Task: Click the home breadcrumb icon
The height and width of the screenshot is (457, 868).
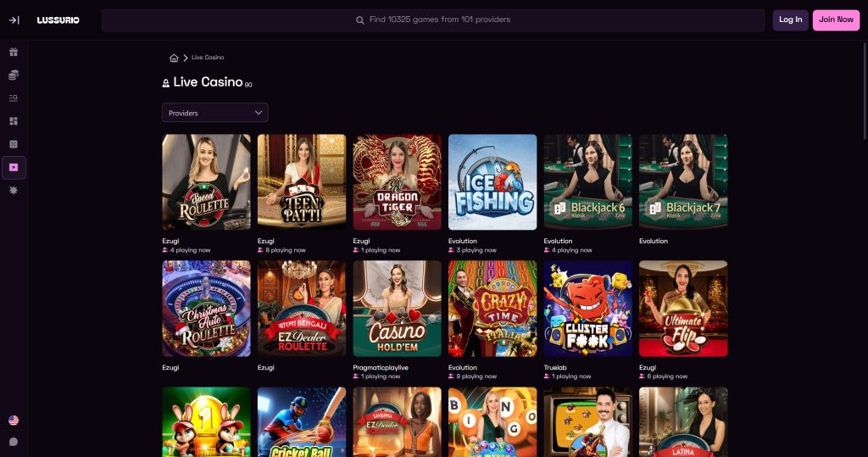Action: coord(174,58)
